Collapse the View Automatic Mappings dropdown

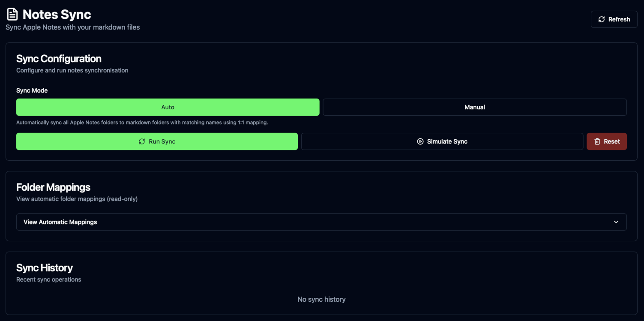pos(321,222)
